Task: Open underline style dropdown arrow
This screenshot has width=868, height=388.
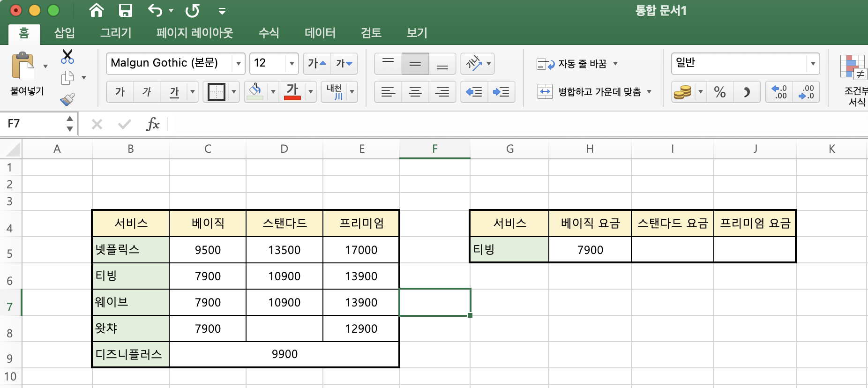Action: point(193,92)
